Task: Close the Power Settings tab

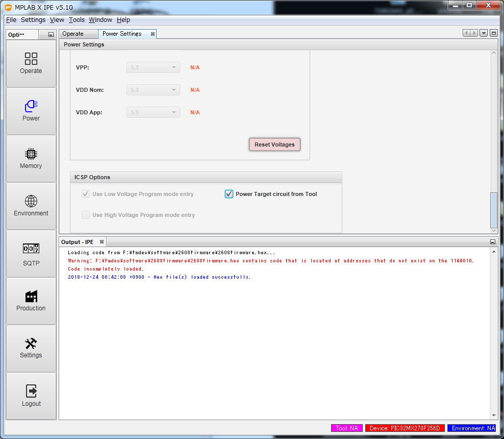Action: pyautogui.click(x=153, y=34)
